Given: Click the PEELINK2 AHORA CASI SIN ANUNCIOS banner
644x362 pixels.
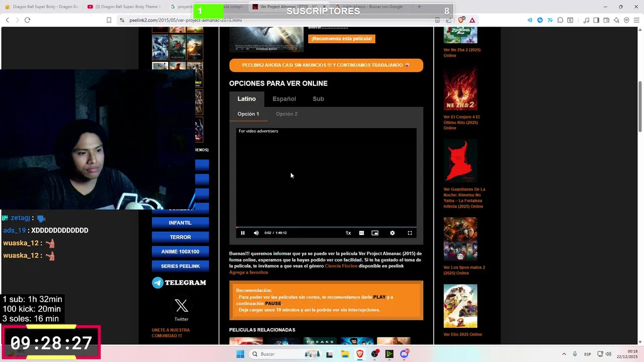Looking at the screenshot, I should [326, 65].
